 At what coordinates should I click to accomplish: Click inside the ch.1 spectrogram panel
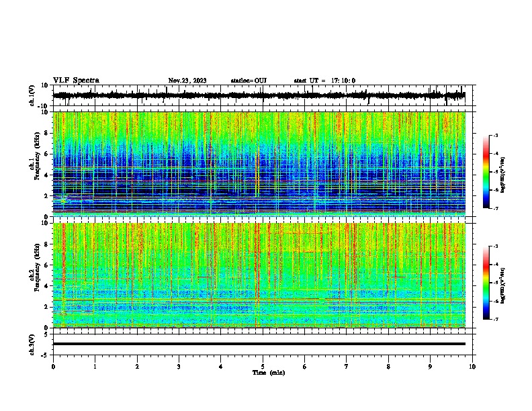(259, 164)
